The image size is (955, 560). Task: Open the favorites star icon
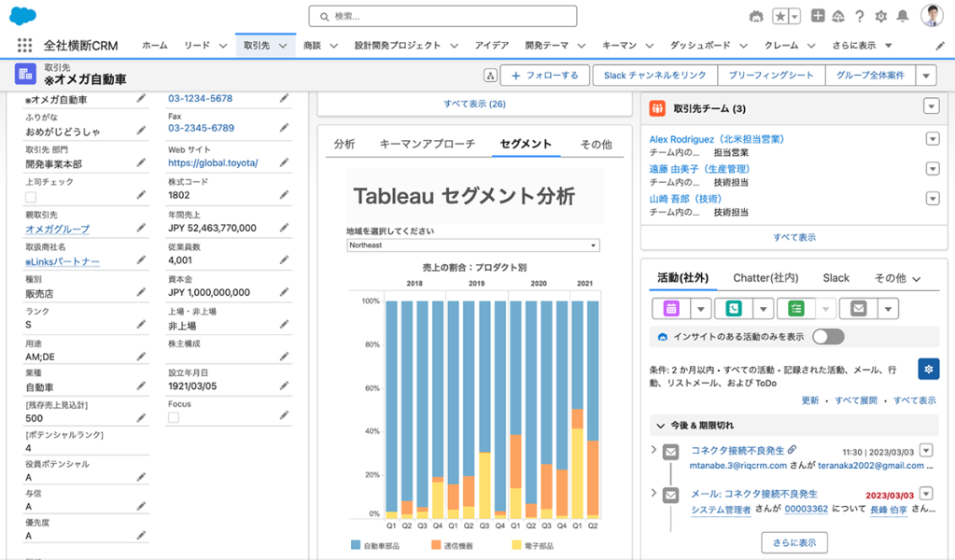(780, 17)
